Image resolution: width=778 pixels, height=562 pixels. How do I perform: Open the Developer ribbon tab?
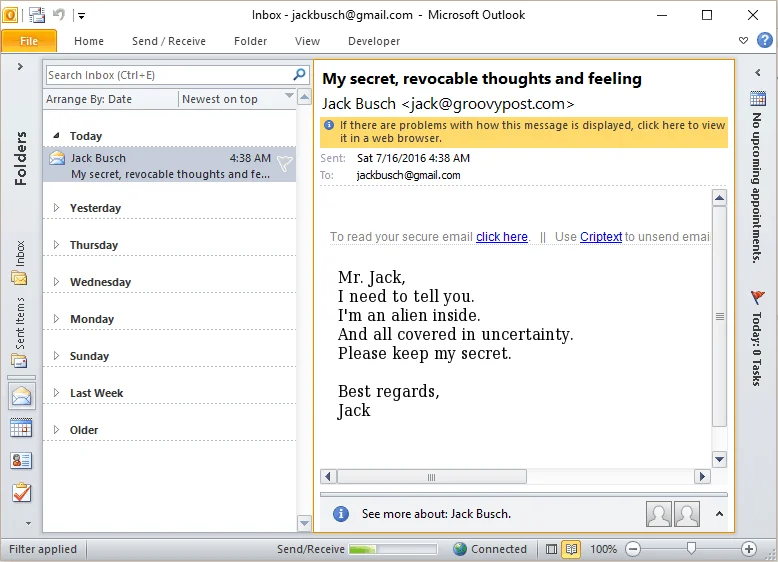click(x=374, y=41)
